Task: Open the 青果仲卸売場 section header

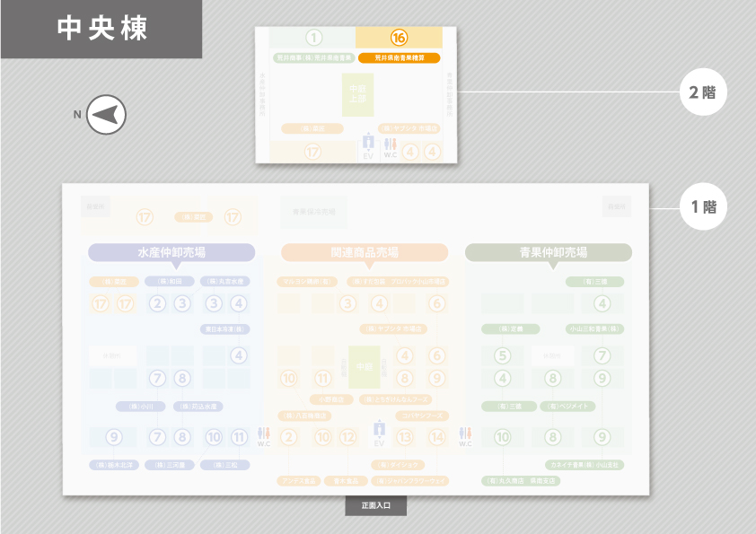Action: [548, 252]
